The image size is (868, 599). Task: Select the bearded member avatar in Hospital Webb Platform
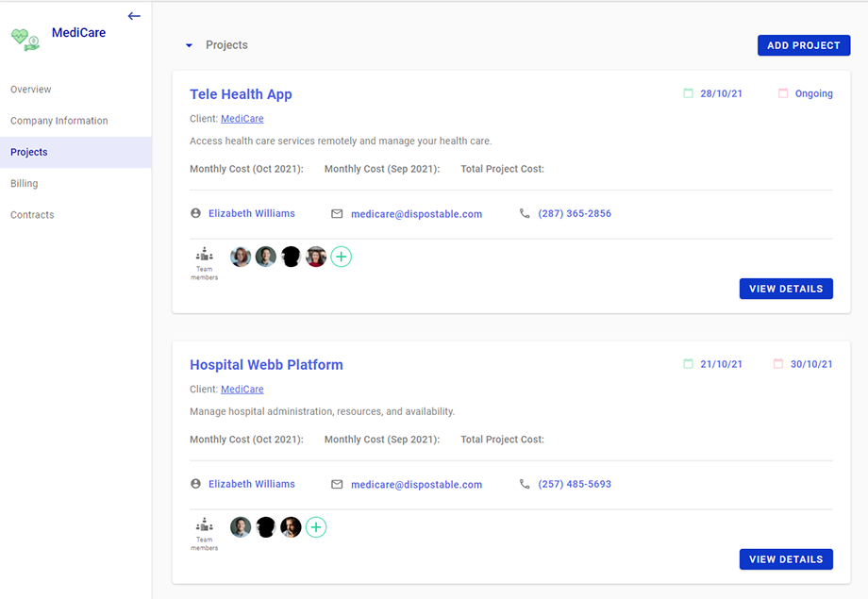[x=291, y=527]
